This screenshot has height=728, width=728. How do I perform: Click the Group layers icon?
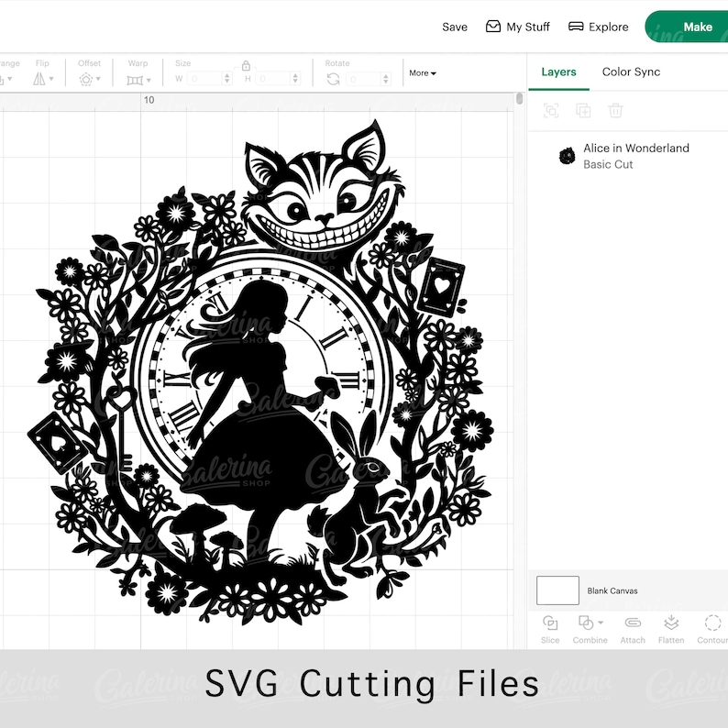point(551,111)
